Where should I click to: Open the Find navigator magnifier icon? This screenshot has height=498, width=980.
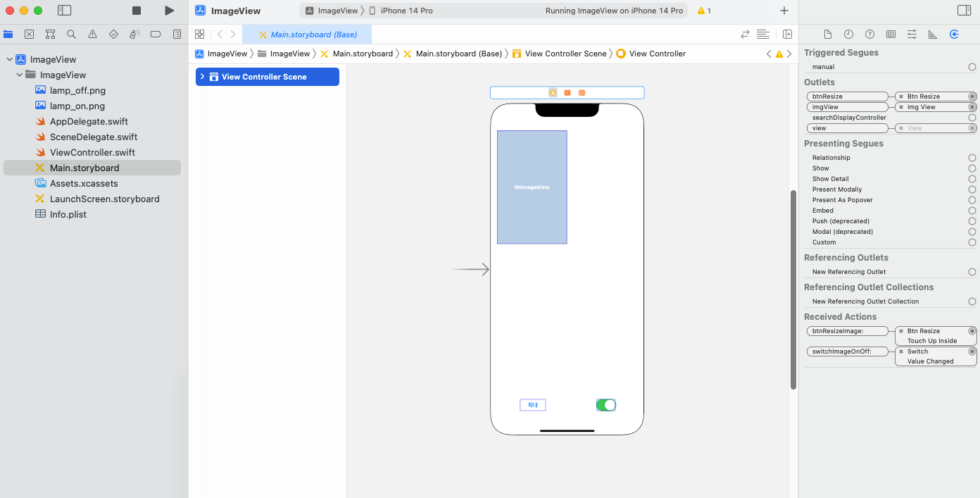click(71, 34)
